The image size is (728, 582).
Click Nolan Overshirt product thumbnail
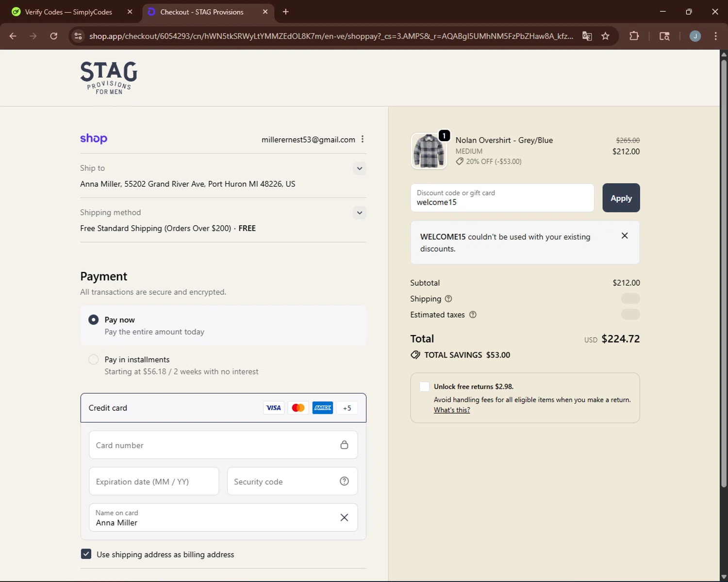(429, 151)
